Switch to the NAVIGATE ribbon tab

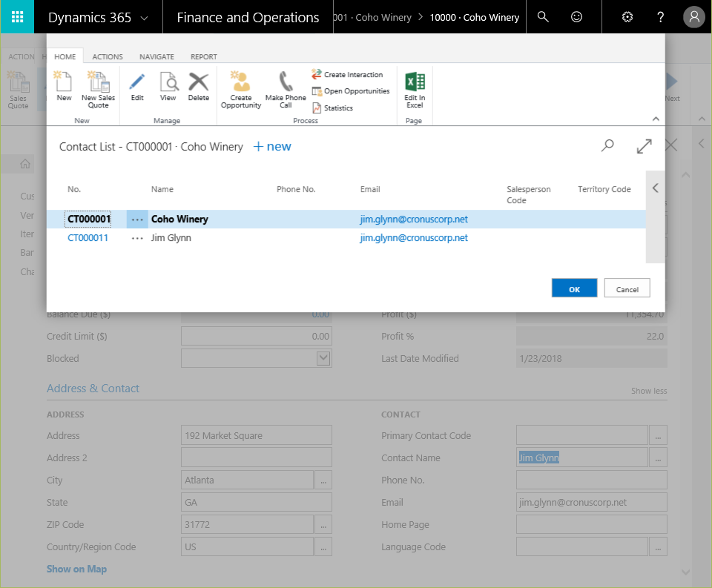tap(156, 56)
